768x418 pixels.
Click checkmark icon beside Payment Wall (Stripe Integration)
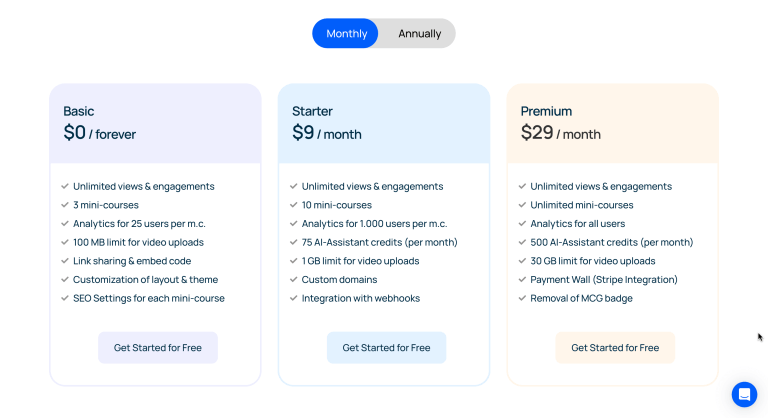522,280
